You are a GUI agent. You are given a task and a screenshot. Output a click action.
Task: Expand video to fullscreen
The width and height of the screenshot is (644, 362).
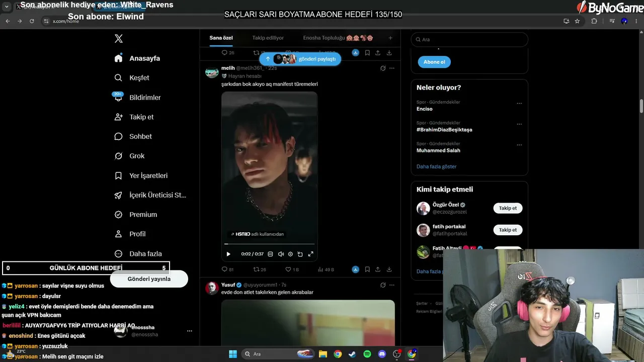310,254
